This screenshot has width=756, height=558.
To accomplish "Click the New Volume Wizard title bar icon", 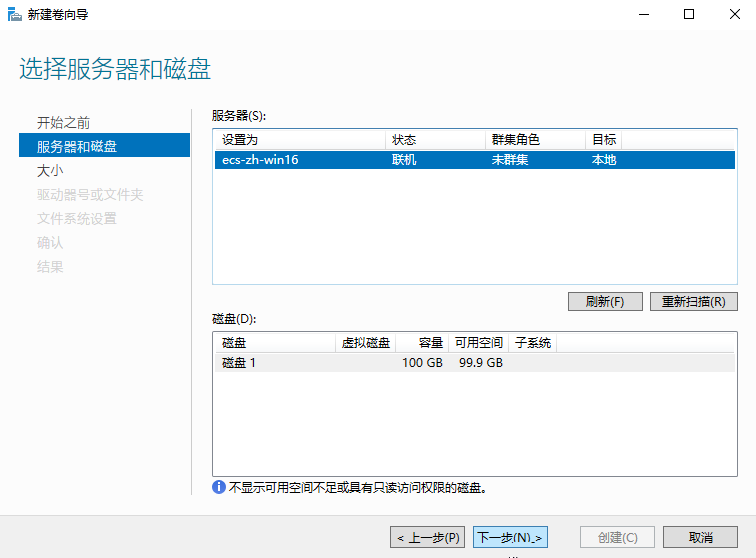I will click(x=14, y=14).
